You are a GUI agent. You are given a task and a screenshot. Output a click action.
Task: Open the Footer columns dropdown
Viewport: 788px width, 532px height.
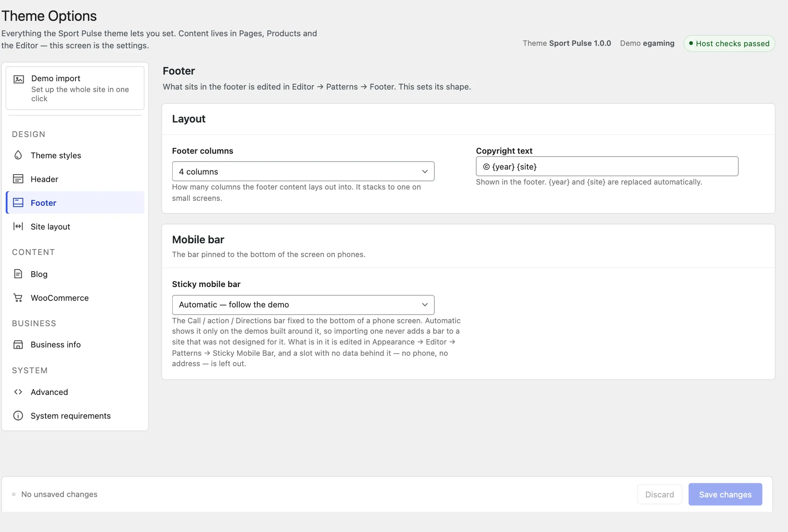click(303, 171)
